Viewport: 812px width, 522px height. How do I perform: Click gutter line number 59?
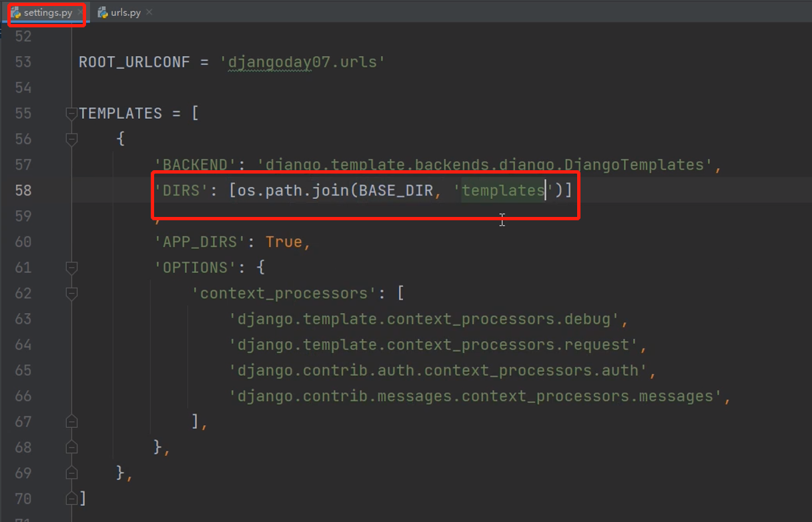click(x=23, y=216)
